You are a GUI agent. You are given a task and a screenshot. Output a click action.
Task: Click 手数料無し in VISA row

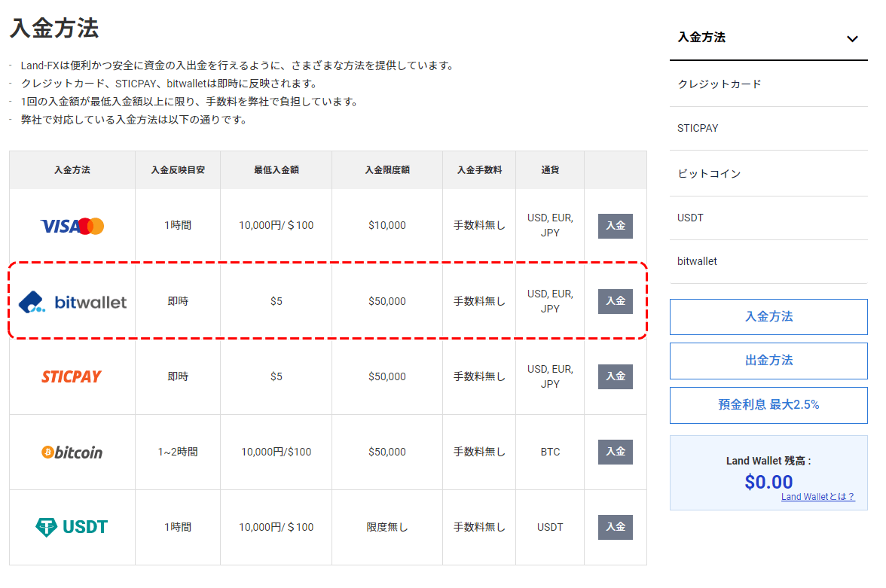479,225
